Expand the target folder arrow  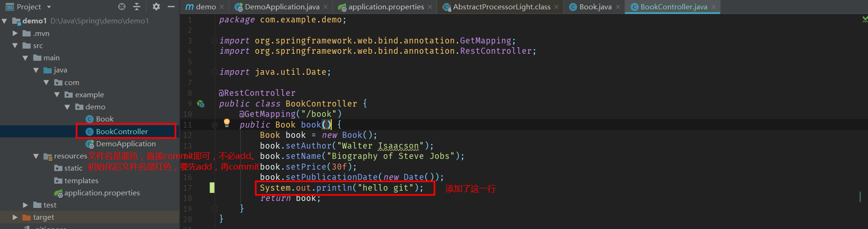pos(15,217)
